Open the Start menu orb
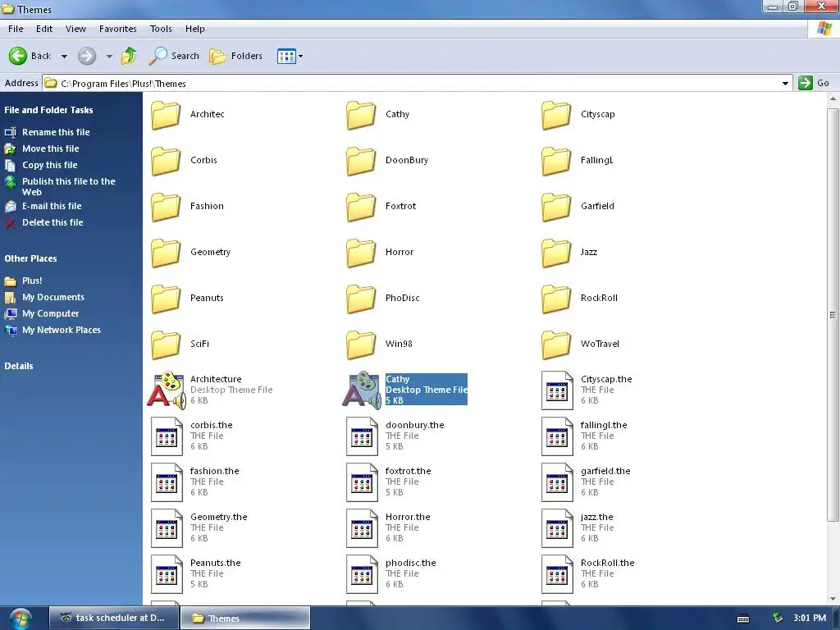The image size is (840, 630). [x=21, y=619]
